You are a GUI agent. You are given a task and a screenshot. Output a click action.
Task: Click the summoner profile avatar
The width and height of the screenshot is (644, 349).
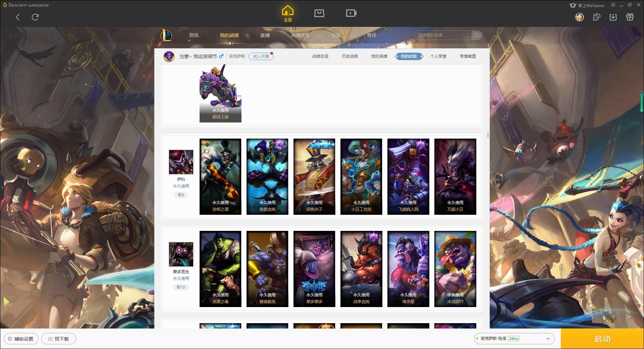[169, 56]
